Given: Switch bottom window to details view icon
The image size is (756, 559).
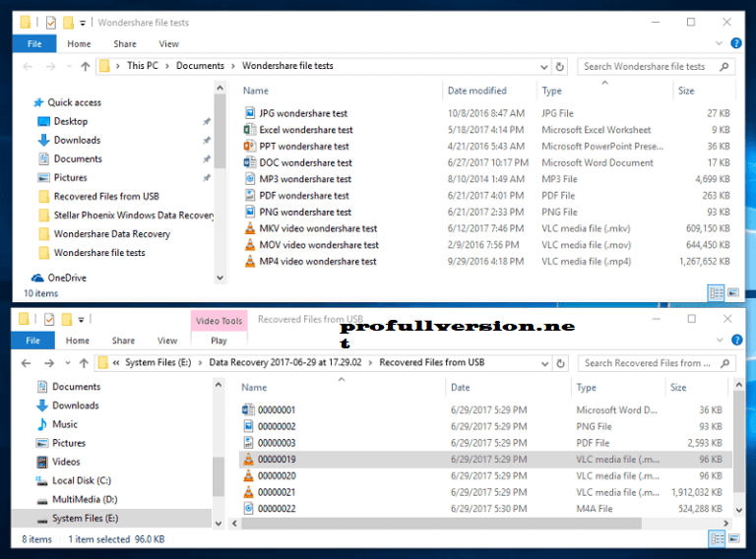Looking at the screenshot, I should coord(718,538).
